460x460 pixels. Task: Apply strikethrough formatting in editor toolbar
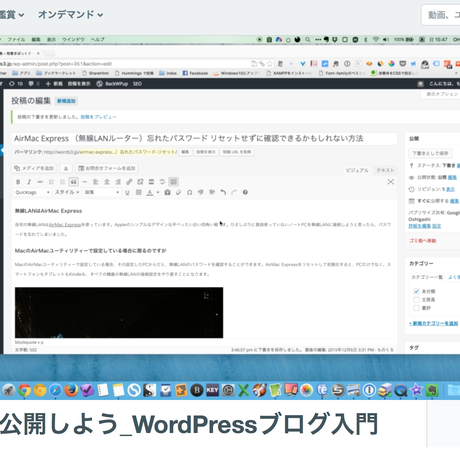tap(40, 182)
